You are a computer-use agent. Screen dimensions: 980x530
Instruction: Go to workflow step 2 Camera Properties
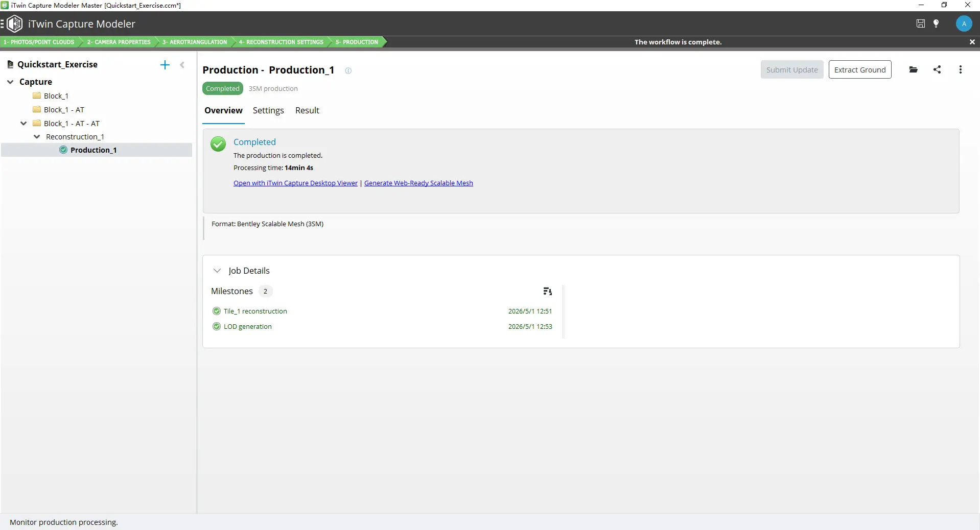click(119, 42)
